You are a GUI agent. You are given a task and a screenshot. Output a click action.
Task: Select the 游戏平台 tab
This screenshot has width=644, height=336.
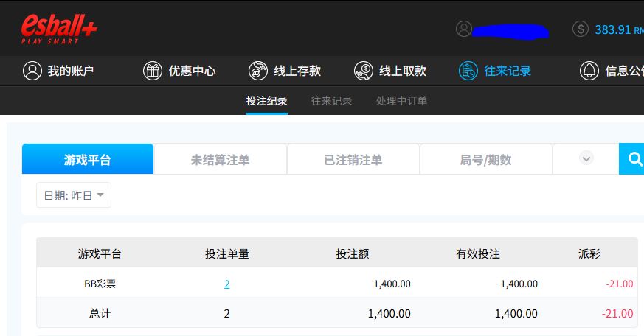coord(88,160)
